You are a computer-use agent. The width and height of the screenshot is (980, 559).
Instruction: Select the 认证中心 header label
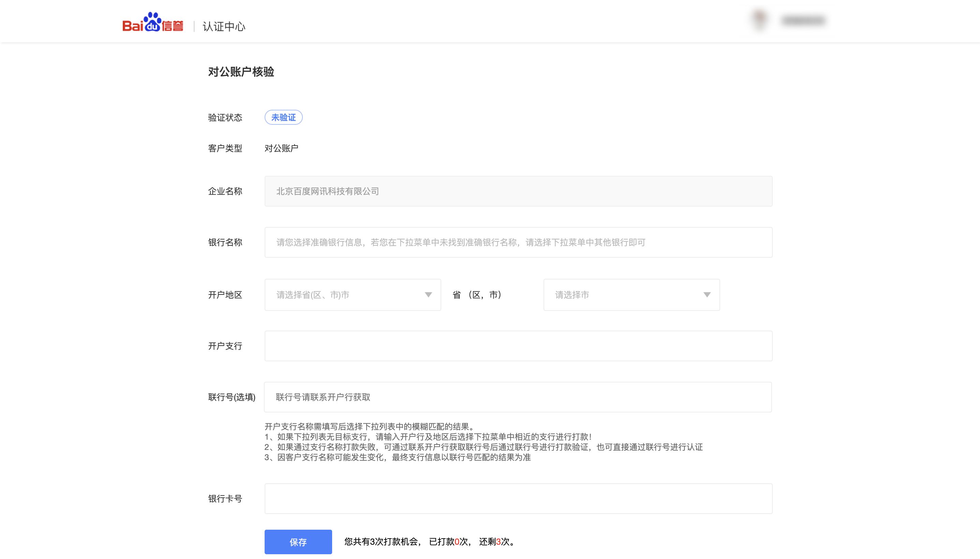point(224,27)
